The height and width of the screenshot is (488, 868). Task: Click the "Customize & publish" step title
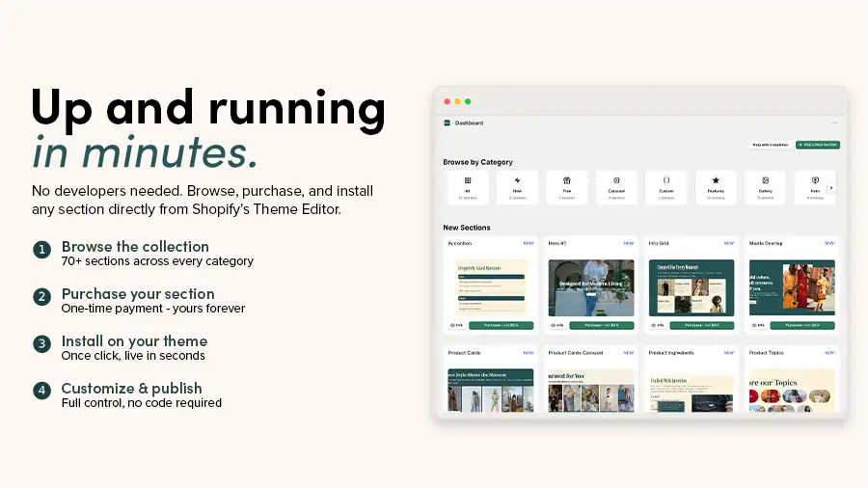pyautogui.click(x=132, y=389)
